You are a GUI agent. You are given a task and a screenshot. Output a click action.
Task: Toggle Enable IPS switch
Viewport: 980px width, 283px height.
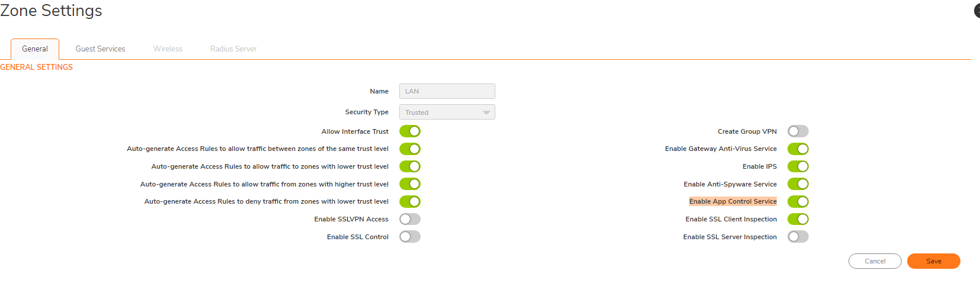click(x=798, y=166)
